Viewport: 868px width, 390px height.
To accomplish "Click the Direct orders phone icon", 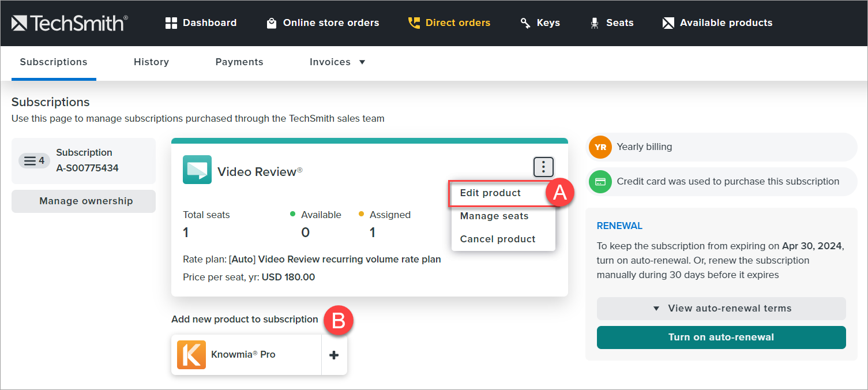I will coord(413,22).
